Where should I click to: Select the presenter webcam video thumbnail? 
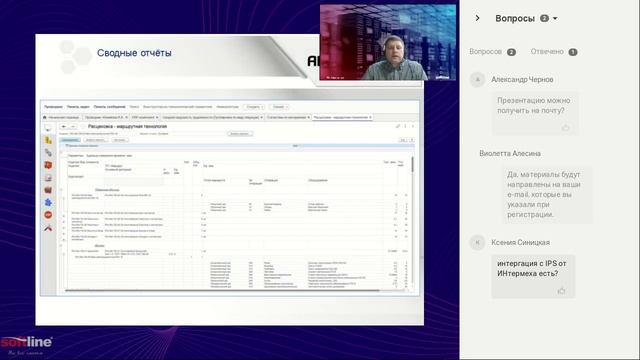pyautogui.click(x=388, y=42)
